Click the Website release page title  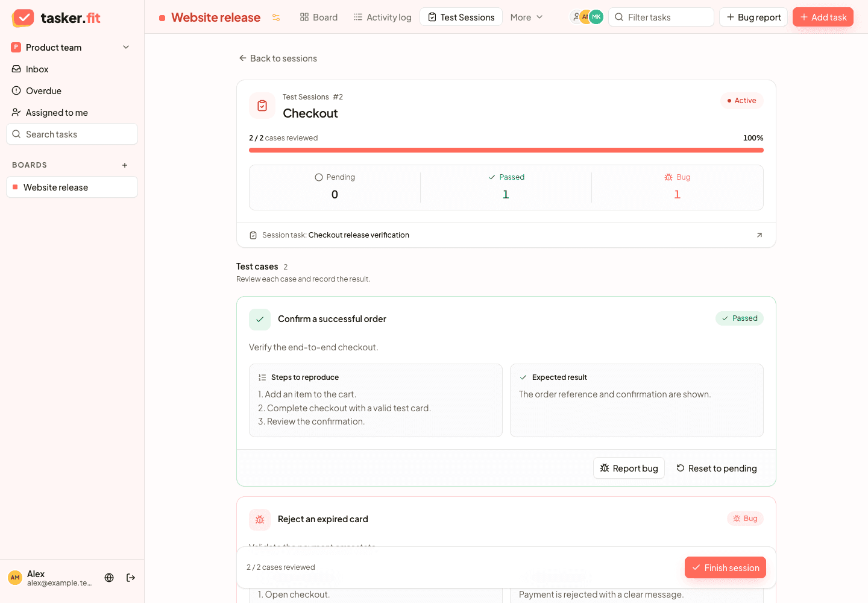[x=216, y=17]
